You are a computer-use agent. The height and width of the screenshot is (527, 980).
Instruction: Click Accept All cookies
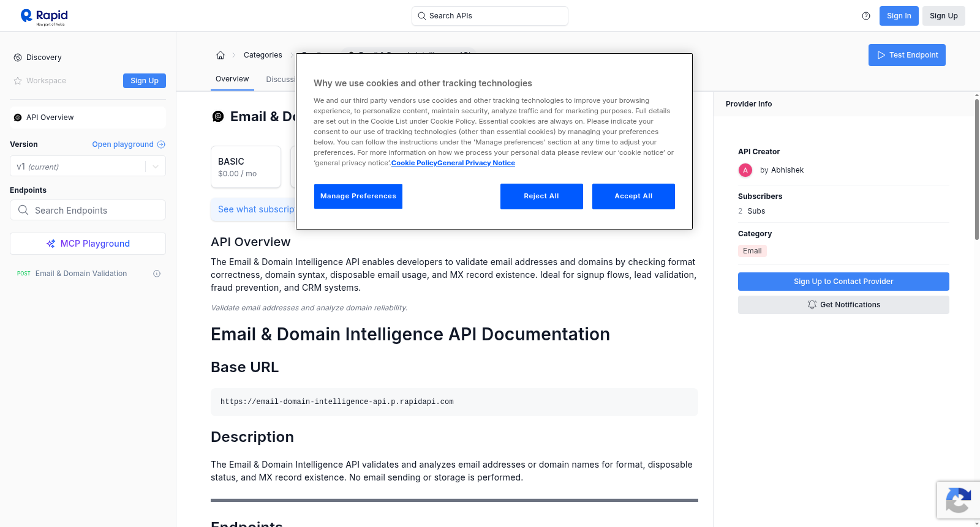633,196
